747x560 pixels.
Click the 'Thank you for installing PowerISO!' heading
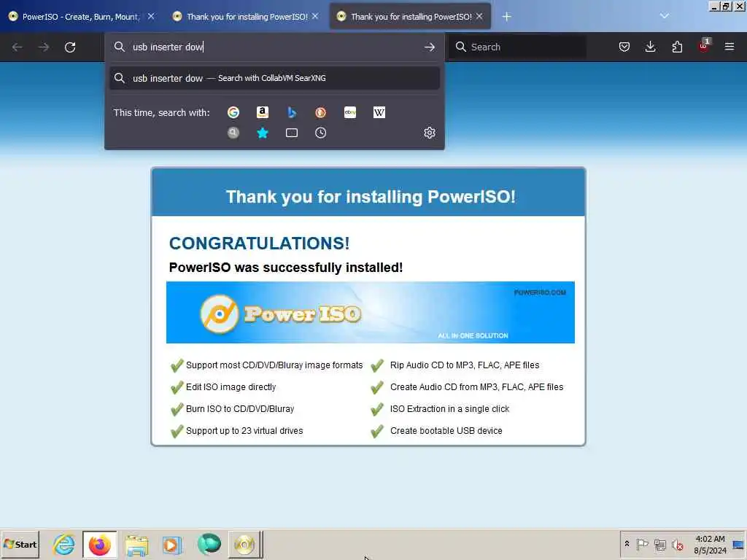pyautogui.click(x=370, y=197)
